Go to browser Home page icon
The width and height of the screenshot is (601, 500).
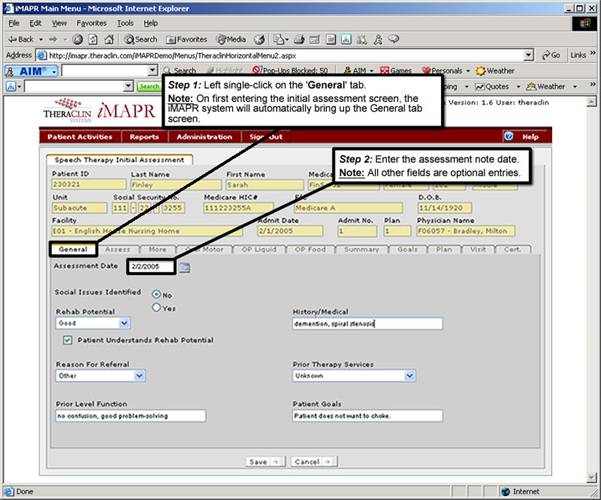click(109, 39)
